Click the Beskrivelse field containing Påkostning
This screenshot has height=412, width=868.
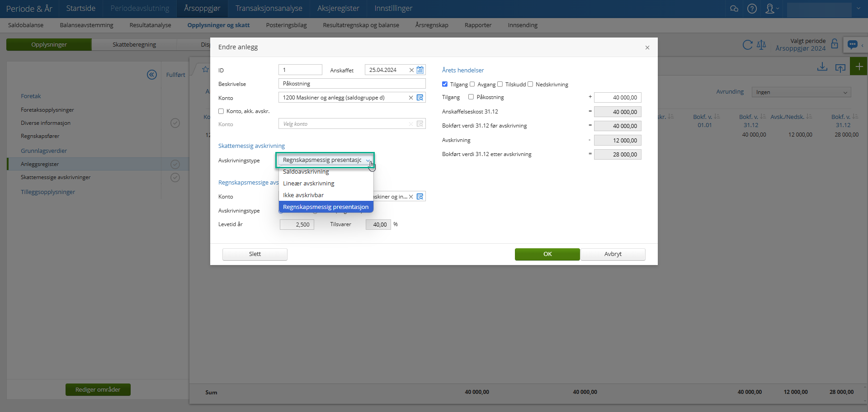coord(352,84)
